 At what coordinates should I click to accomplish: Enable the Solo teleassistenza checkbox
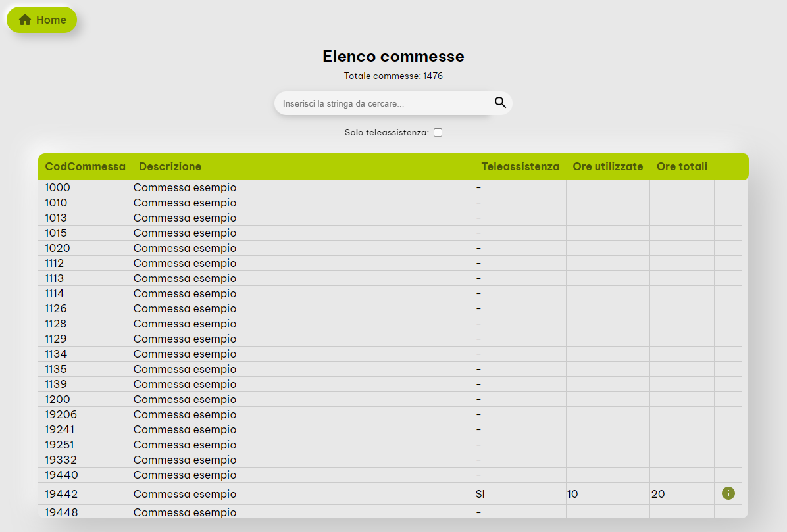[x=438, y=132]
